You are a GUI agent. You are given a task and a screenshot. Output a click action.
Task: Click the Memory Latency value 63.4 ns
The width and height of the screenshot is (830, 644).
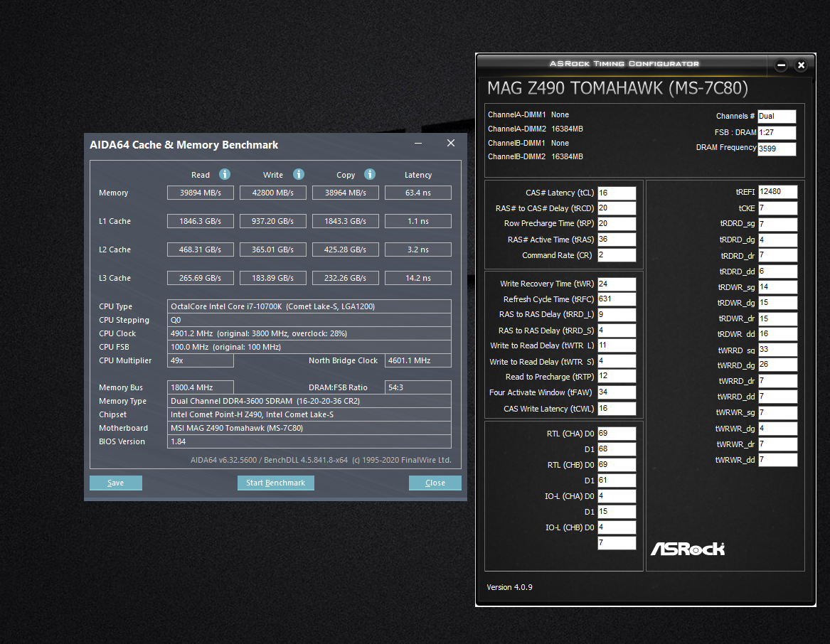tap(418, 193)
